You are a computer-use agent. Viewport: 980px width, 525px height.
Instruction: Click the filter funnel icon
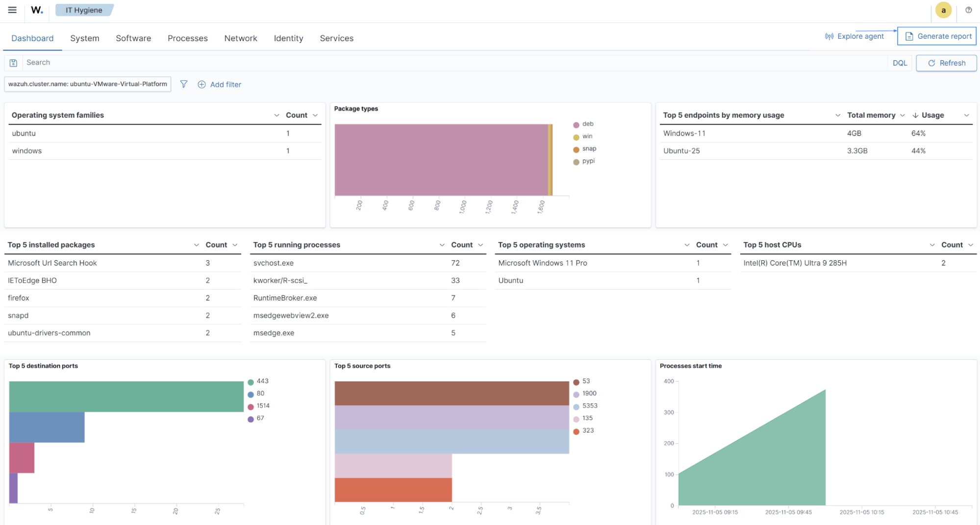(x=184, y=84)
